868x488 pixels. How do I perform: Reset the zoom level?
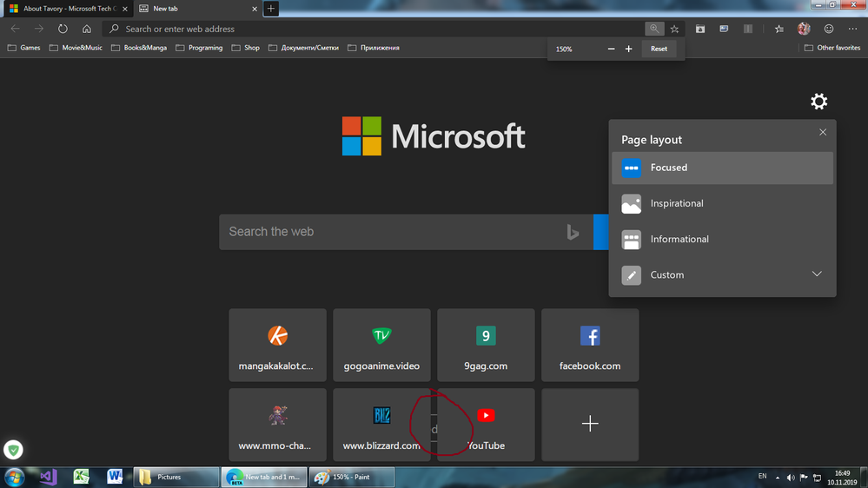[659, 49]
